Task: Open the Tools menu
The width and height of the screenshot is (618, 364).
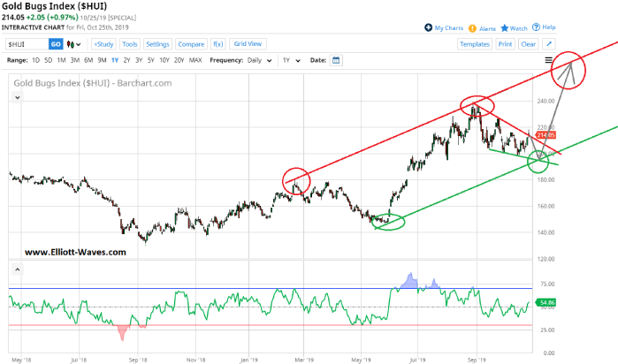Action: click(x=130, y=43)
